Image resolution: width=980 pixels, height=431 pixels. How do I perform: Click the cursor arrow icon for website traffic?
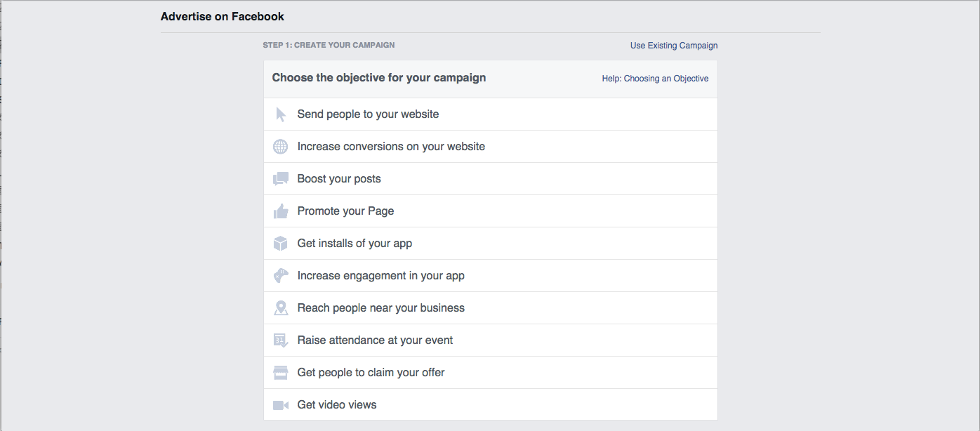[281, 114]
